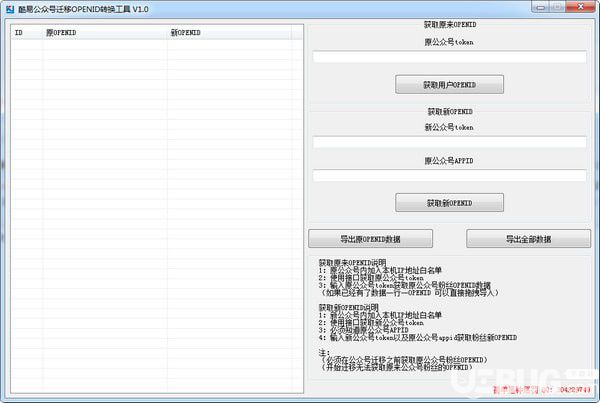
Task: Click the red contact text at the bottom right
Action: pyautogui.click(x=542, y=390)
